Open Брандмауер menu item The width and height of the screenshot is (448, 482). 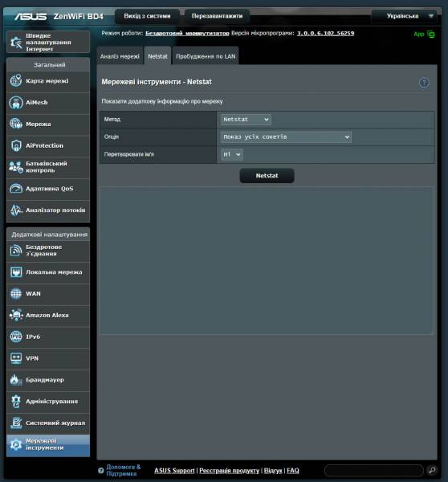click(48, 380)
